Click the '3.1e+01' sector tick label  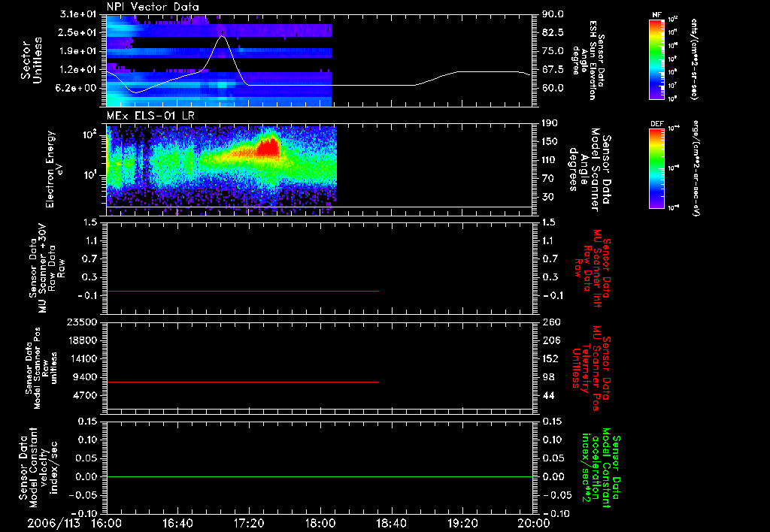click(77, 14)
